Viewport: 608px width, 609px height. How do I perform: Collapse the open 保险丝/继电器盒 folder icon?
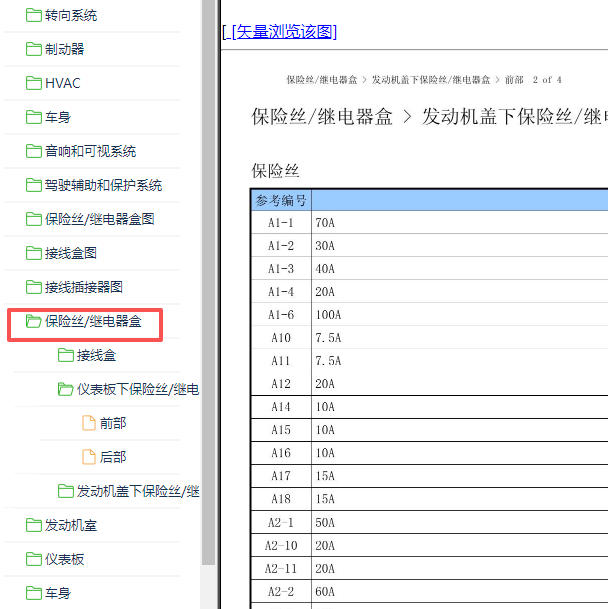[x=33, y=321]
